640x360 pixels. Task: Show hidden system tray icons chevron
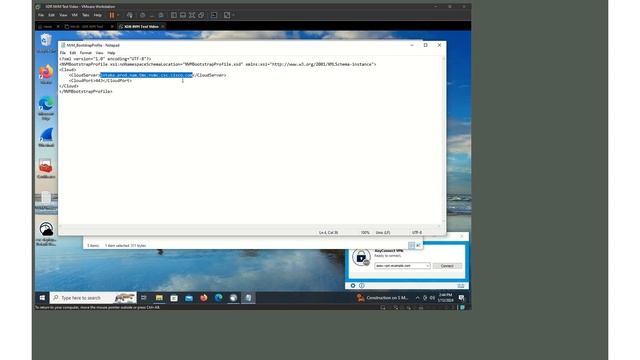pyautogui.click(x=417, y=298)
